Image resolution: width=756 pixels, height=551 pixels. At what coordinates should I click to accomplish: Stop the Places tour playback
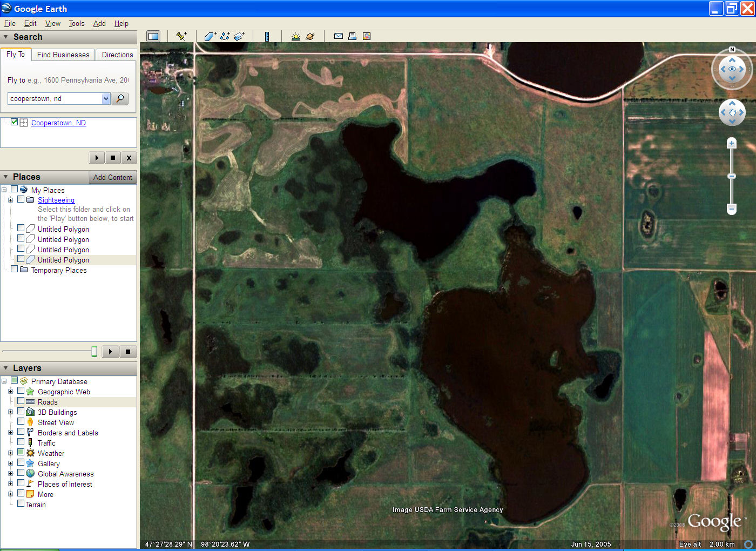point(128,352)
